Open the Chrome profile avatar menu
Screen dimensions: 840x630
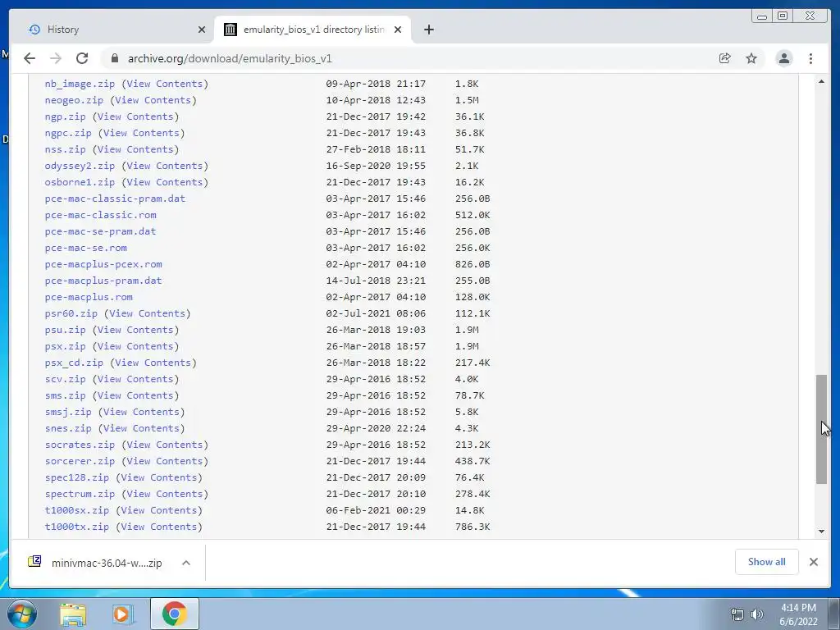click(x=783, y=58)
